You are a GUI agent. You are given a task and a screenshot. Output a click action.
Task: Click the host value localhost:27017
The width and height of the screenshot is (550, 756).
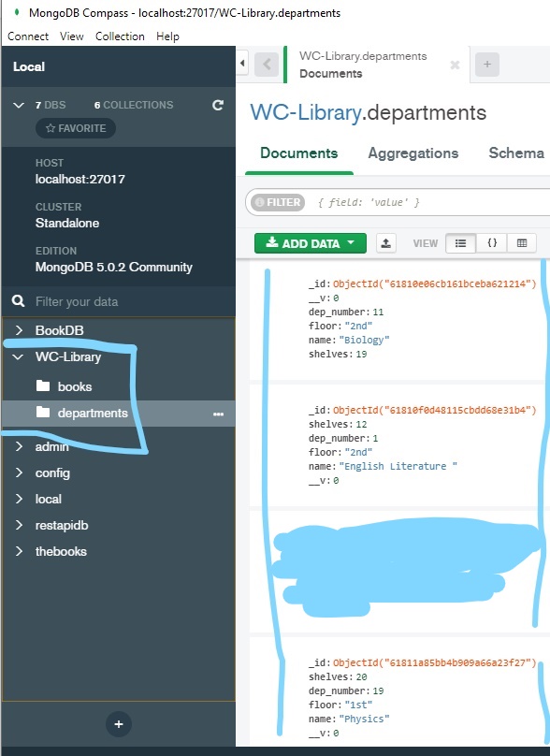tap(80, 180)
